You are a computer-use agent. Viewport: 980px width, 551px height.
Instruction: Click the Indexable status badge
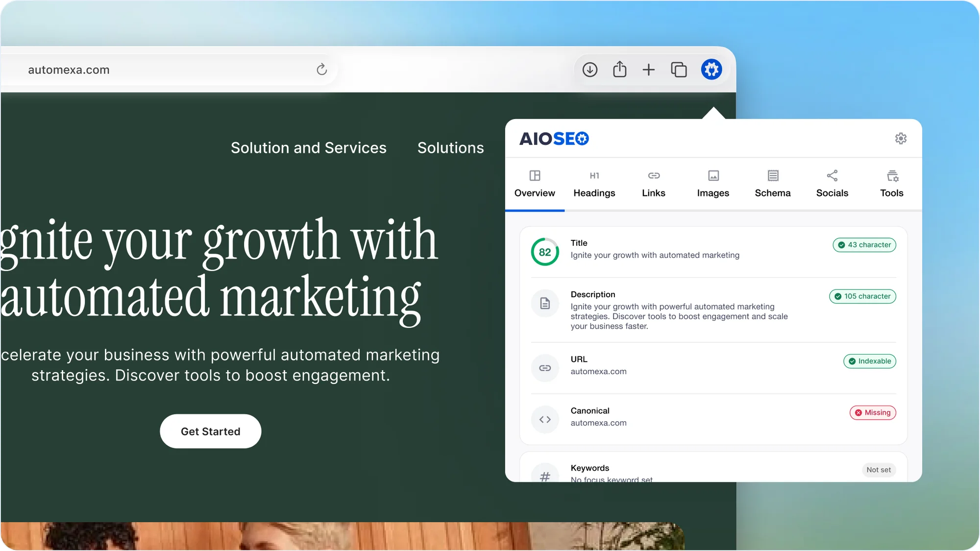(x=869, y=361)
